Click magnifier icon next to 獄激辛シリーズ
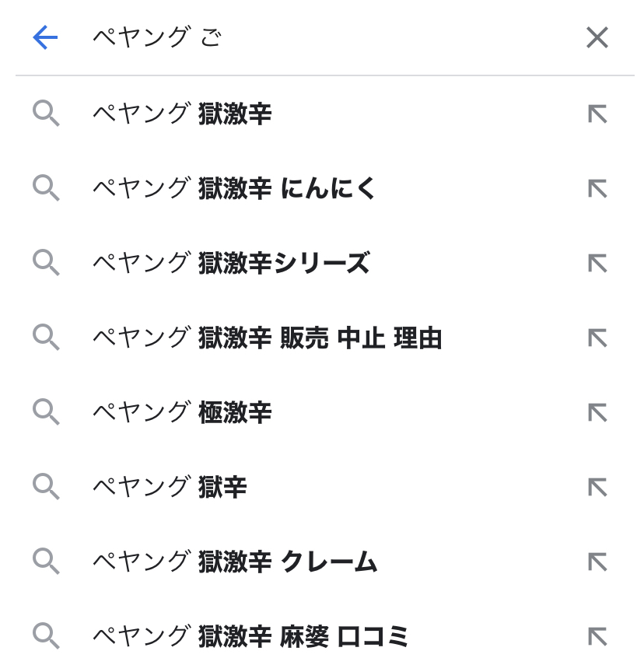The width and height of the screenshot is (644, 672). [x=47, y=264]
